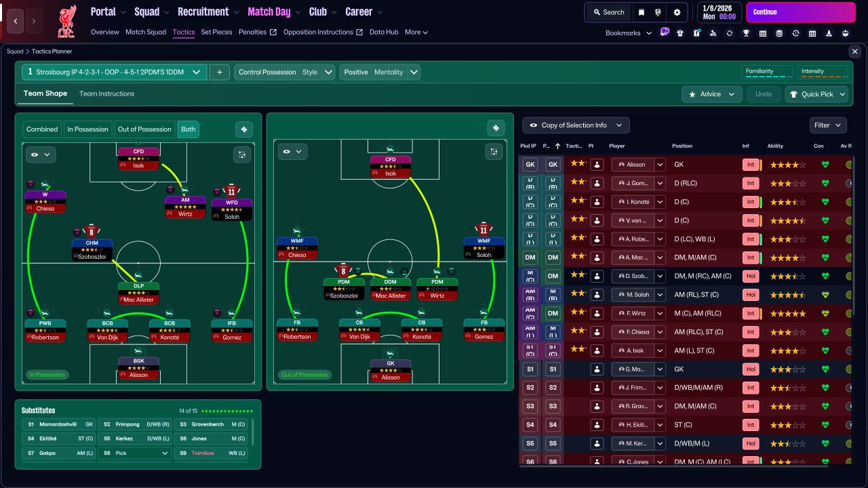Expand the Advice dropdown
This screenshot has width=868, height=488.
[x=711, y=94]
